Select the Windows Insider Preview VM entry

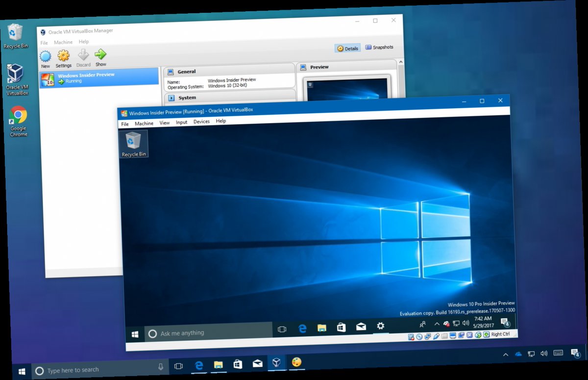point(99,78)
